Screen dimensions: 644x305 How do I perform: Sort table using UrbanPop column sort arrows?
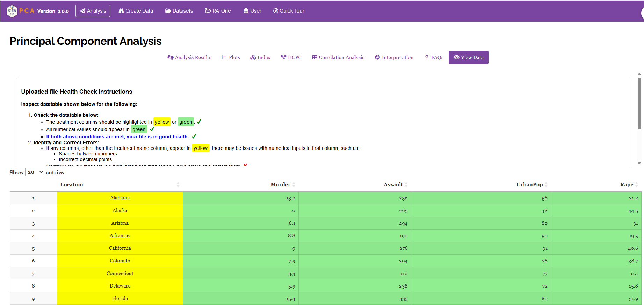546,184
